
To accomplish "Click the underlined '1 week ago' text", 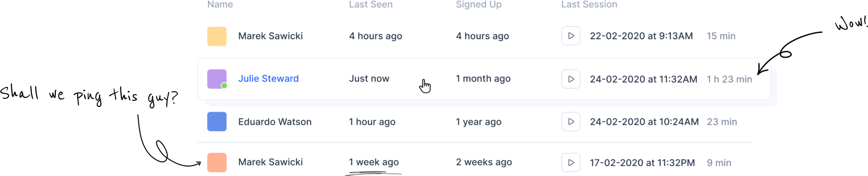I will pyautogui.click(x=374, y=162).
